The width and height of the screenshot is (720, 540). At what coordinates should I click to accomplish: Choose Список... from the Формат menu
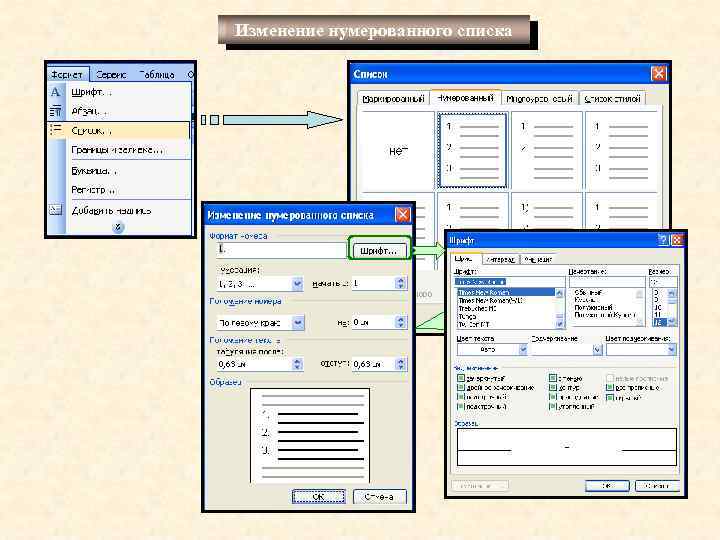(x=119, y=130)
